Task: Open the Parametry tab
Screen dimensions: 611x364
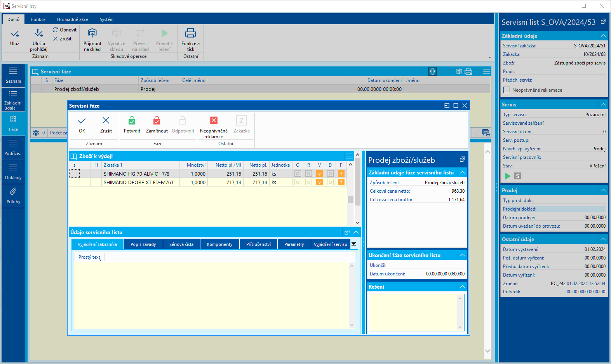Action: point(294,244)
